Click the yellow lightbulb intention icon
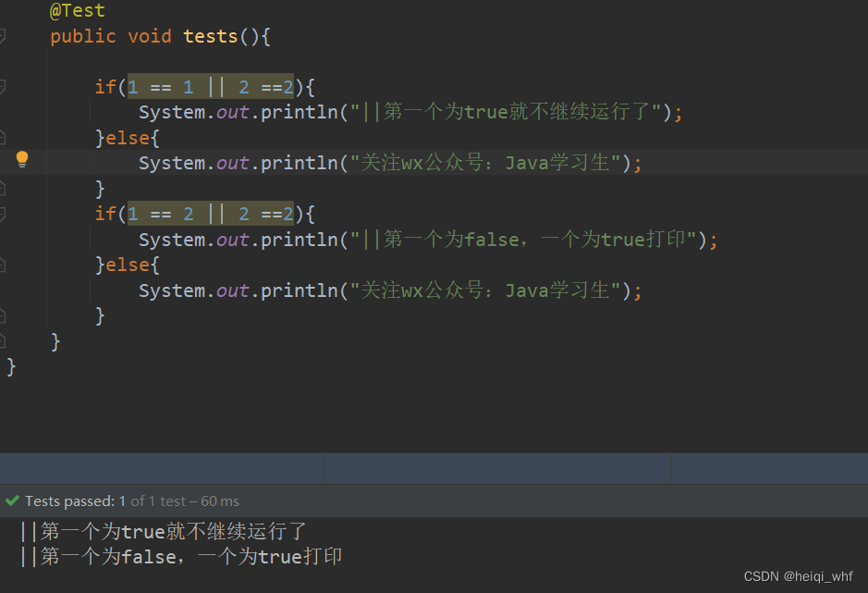Viewport: 868px width, 593px height. click(x=22, y=160)
